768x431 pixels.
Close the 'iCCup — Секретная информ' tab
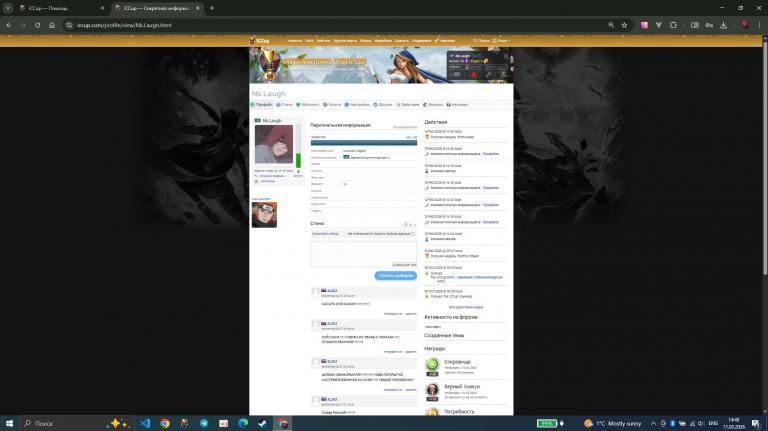point(197,8)
